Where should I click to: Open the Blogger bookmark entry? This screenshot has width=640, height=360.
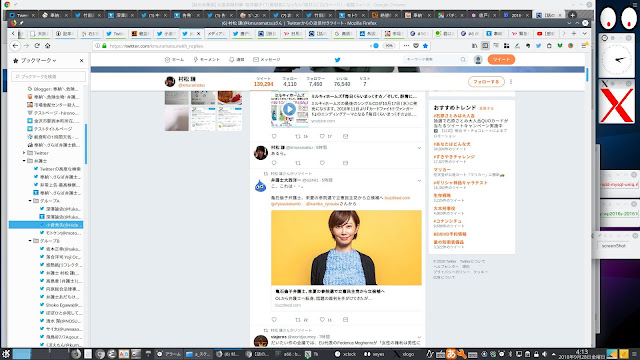point(53,89)
